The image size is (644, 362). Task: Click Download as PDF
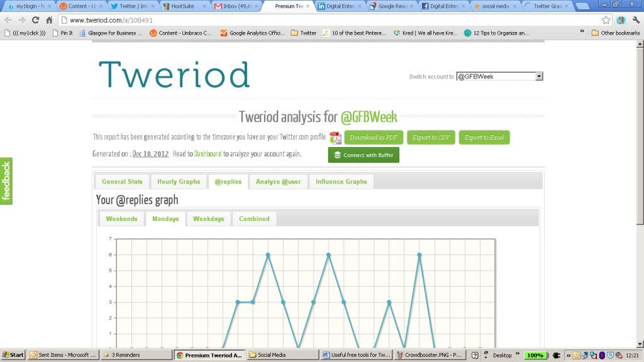click(x=374, y=138)
